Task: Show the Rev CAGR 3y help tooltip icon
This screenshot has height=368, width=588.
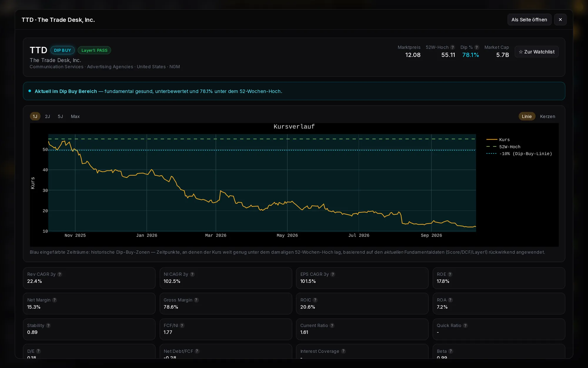Action: (60, 274)
